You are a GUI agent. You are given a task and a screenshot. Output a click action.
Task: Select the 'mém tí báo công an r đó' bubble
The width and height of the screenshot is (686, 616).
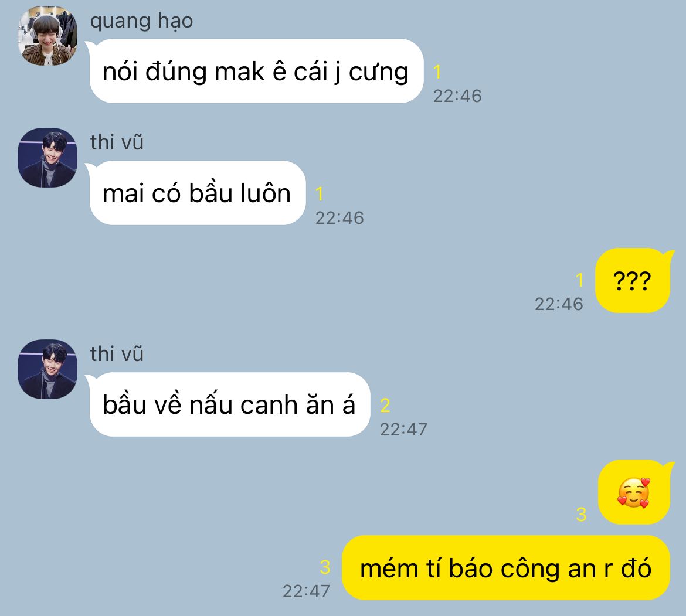(506, 568)
